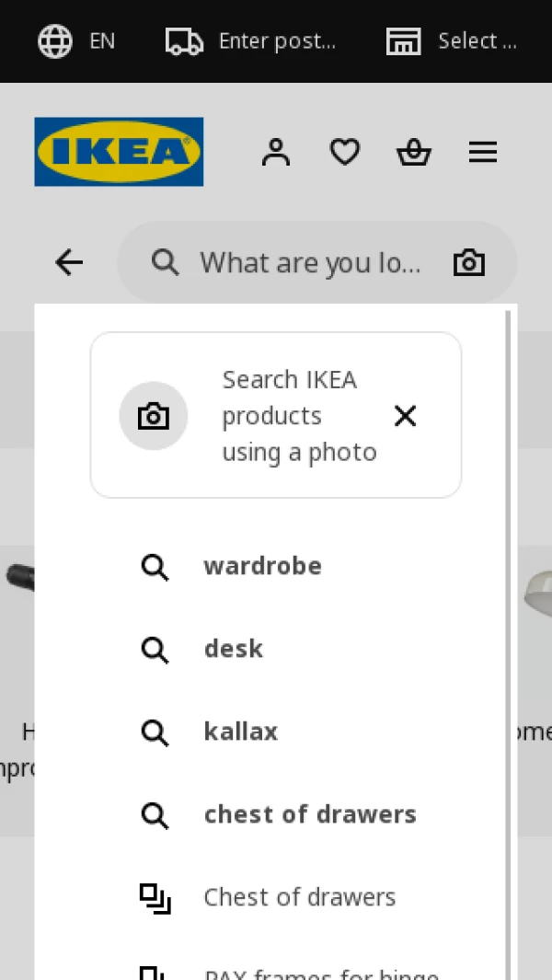Screen dimensions: 552x980
Task: Click the store selector icon
Action: pyautogui.click(x=403, y=41)
